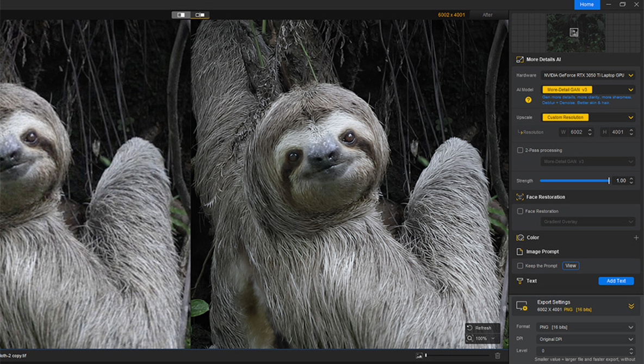Toggle the Face Restoration checkbox

[x=519, y=211]
